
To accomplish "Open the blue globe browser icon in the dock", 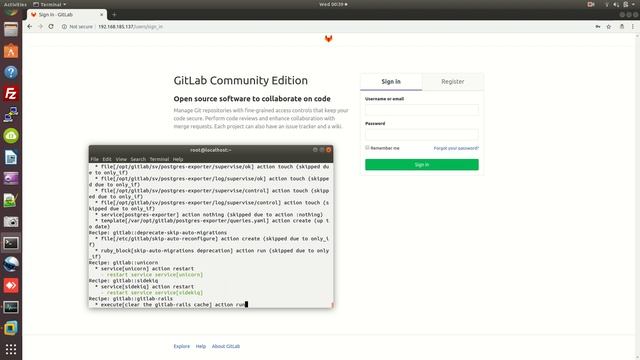I will (x=11, y=264).
